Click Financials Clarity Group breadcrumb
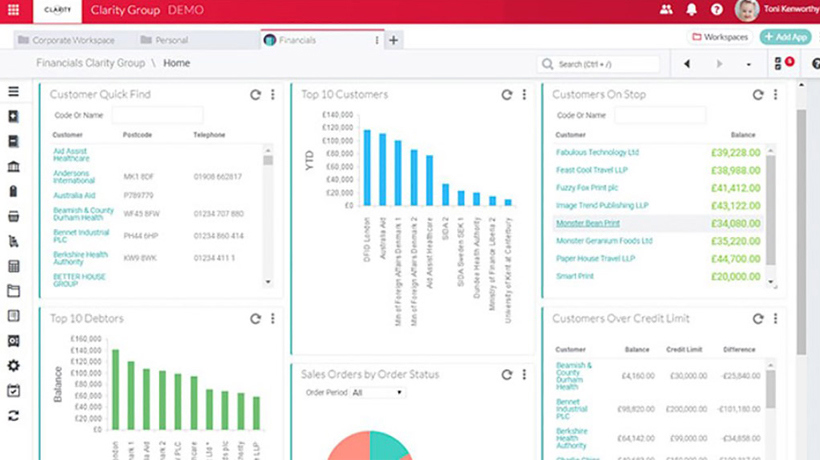The width and height of the screenshot is (820, 460). (x=90, y=63)
